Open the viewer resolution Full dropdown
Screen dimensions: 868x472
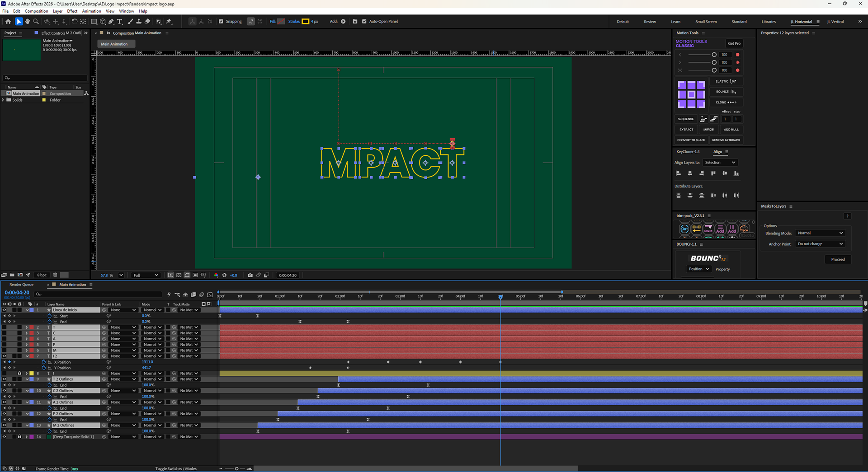(145, 275)
